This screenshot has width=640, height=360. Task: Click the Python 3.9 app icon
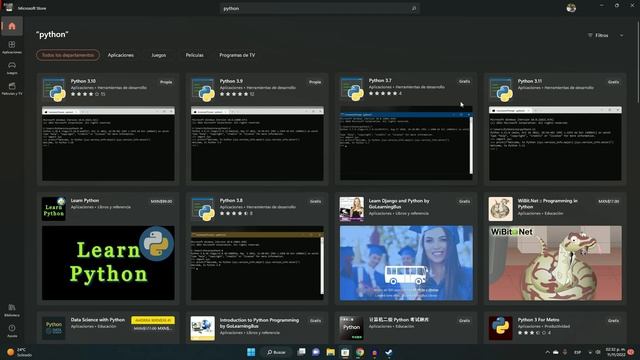(x=203, y=89)
